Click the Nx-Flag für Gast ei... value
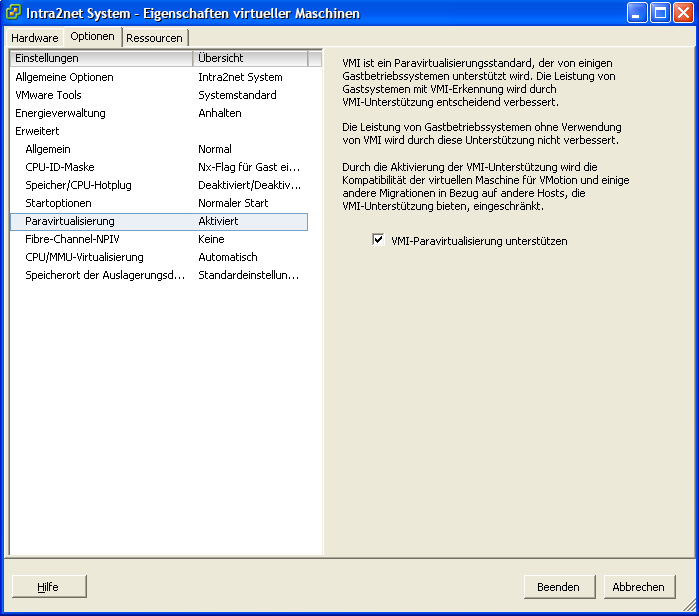699x616 pixels. pos(249,167)
